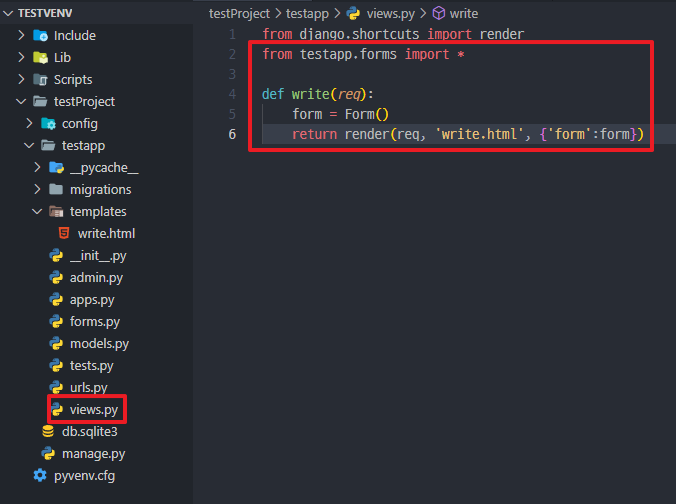676x504 pixels.
Task: Click line number 1 in the gutter
Action: [x=232, y=34]
